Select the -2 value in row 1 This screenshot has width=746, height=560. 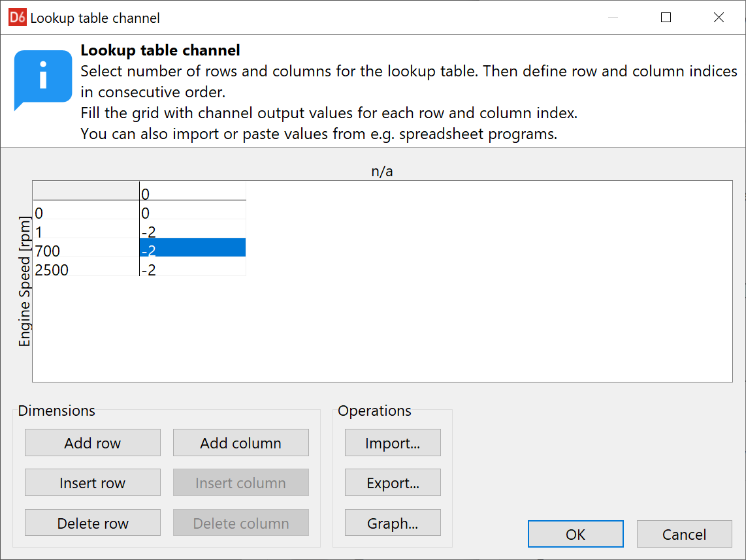click(x=193, y=228)
